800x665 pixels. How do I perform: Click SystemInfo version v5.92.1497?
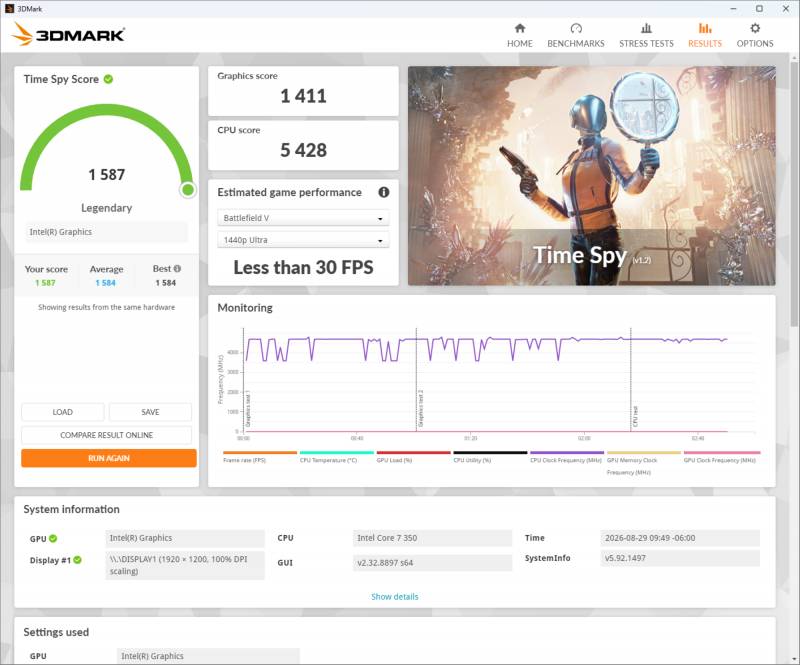(x=680, y=558)
